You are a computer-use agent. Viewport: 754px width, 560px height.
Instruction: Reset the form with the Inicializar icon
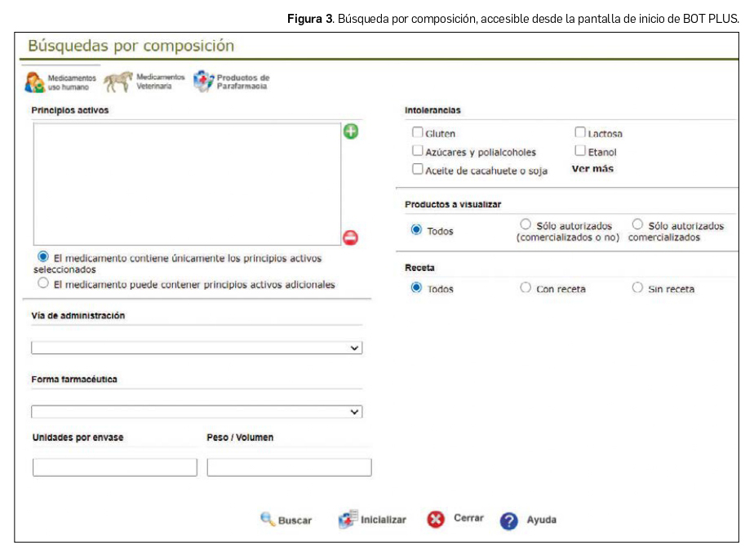click(x=347, y=517)
